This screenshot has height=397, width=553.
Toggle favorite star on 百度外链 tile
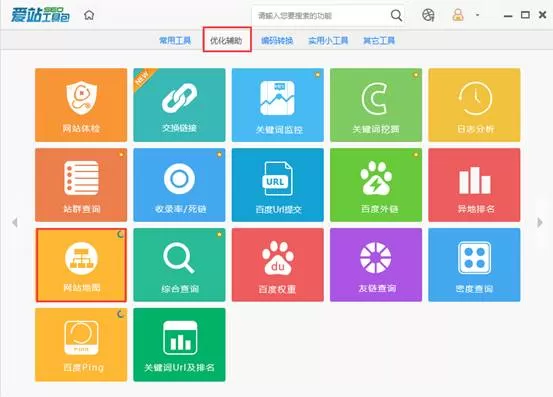coord(416,155)
